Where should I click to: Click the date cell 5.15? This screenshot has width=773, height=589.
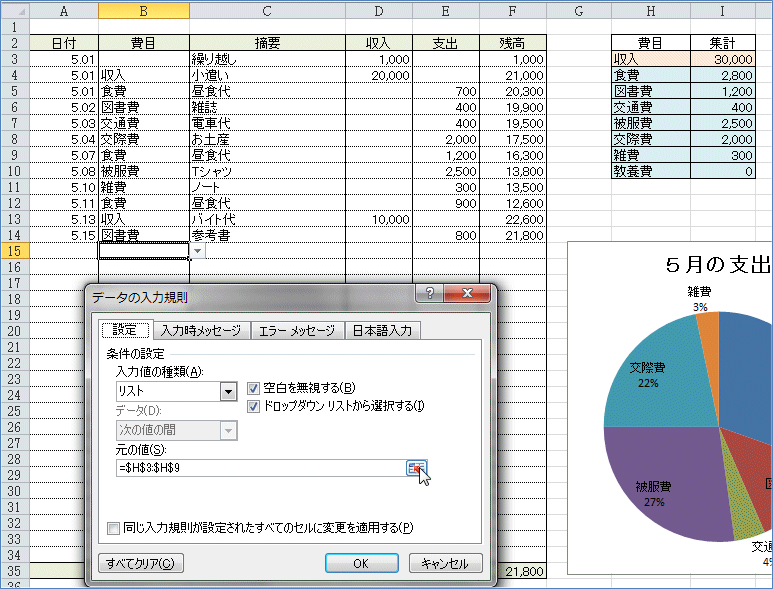pos(64,235)
